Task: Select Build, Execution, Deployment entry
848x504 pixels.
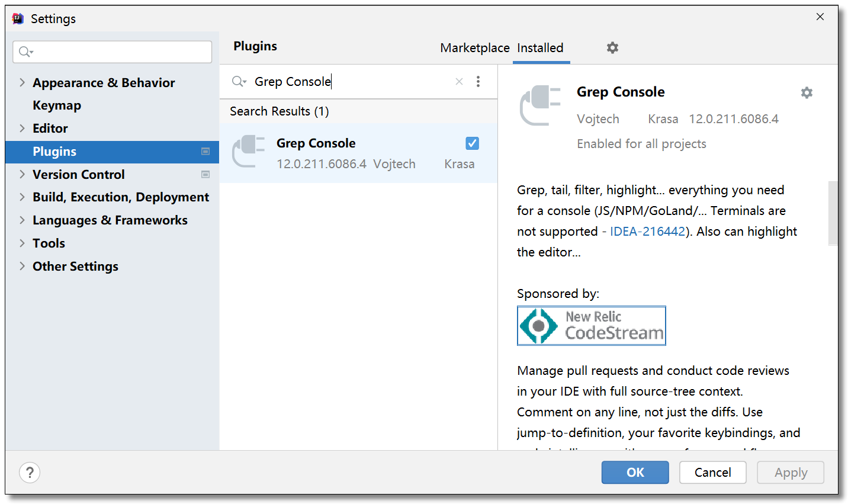Action: pyautogui.click(x=121, y=197)
